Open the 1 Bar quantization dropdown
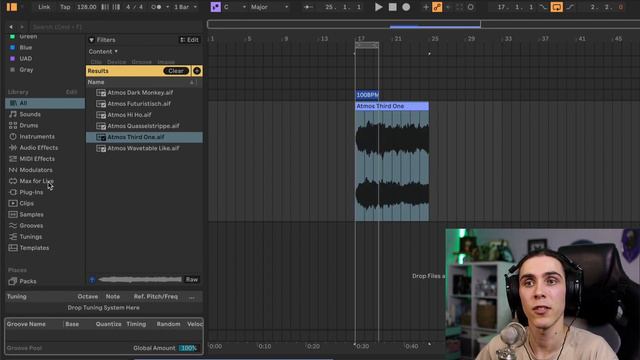 (185, 7)
